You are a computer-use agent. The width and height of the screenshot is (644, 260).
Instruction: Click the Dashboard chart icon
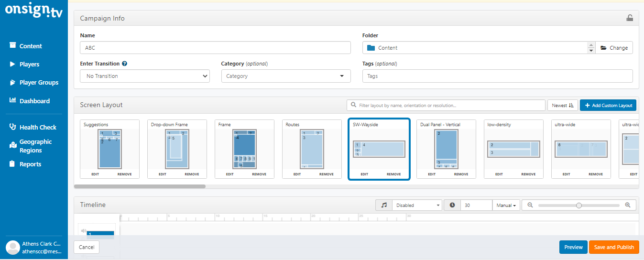pyautogui.click(x=13, y=100)
